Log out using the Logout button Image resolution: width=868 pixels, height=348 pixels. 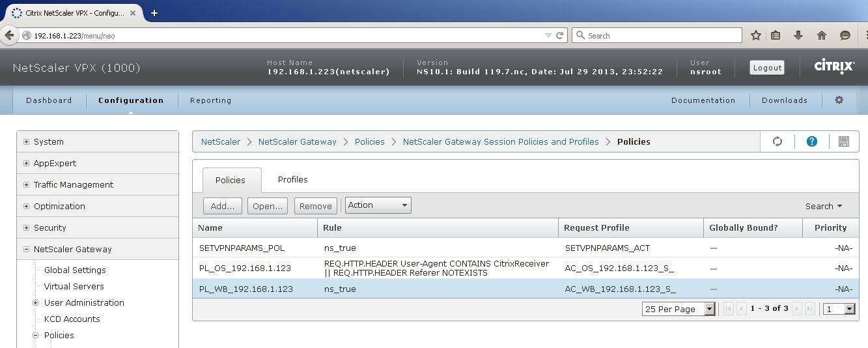pyautogui.click(x=767, y=68)
